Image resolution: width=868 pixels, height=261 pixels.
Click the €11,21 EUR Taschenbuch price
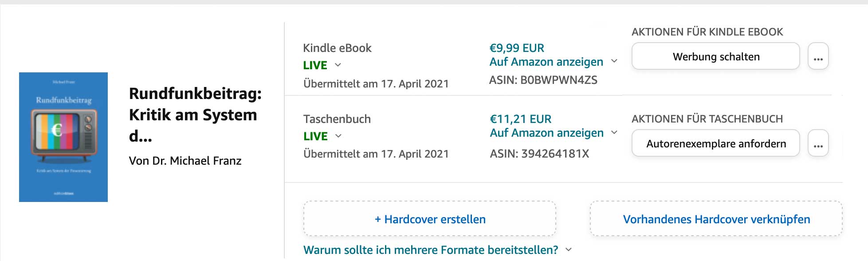coord(520,119)
